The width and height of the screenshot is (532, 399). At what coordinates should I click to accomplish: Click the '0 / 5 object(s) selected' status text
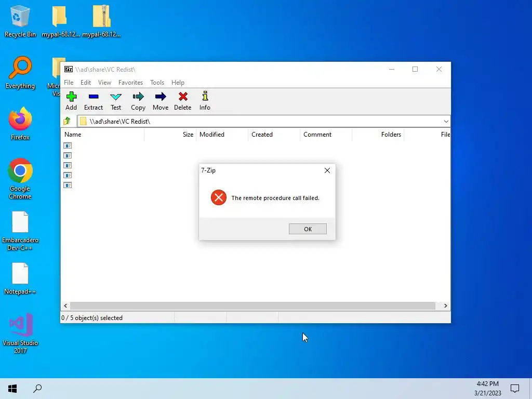92,318
